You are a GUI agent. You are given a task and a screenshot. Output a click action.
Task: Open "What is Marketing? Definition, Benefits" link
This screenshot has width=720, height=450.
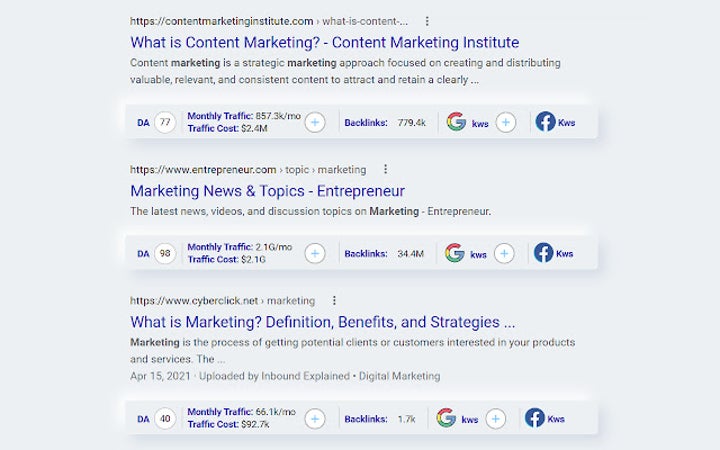(x=322, y=322)
